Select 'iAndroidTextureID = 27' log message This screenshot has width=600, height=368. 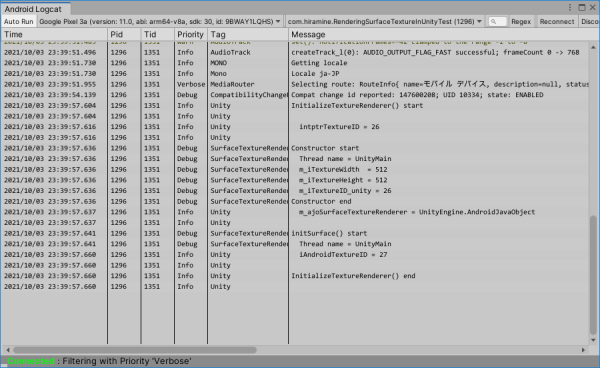(x=343, y=254)
